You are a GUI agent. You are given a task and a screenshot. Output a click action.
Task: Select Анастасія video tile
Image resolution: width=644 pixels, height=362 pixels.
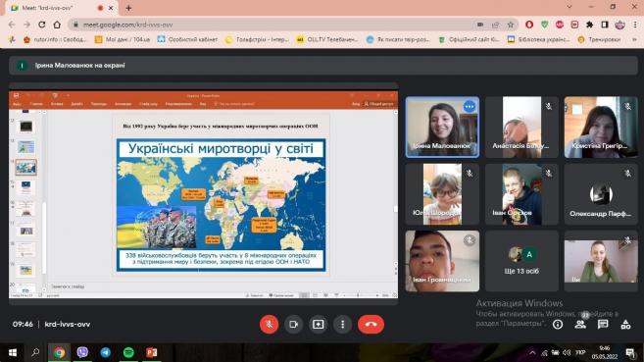[521, 127]
